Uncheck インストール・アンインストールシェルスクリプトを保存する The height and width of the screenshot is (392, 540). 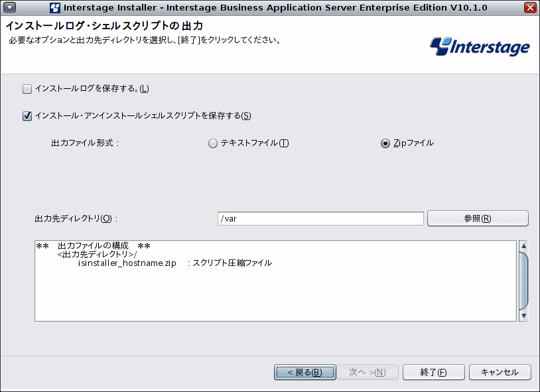click(x=27, y=115)
